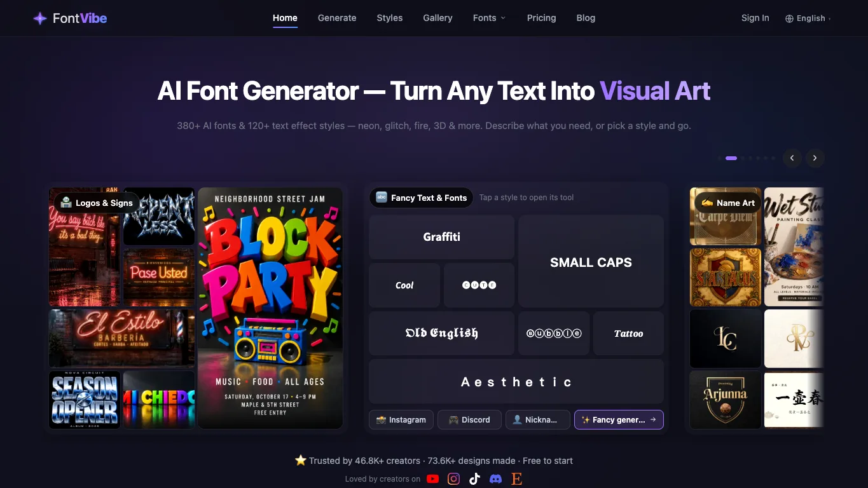Image resolution: width=868 pixels, height=488 pixels.
Task: Open the Blog link
Action: (x=586, y=18)
